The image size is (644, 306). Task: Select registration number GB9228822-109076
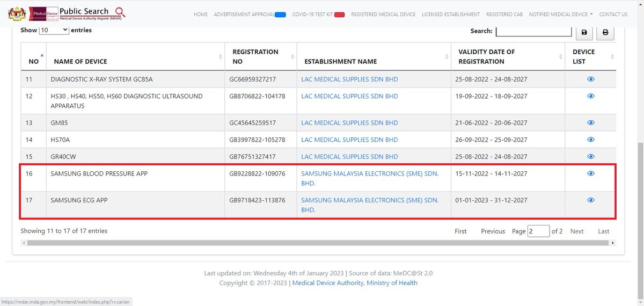pos(257,174)
